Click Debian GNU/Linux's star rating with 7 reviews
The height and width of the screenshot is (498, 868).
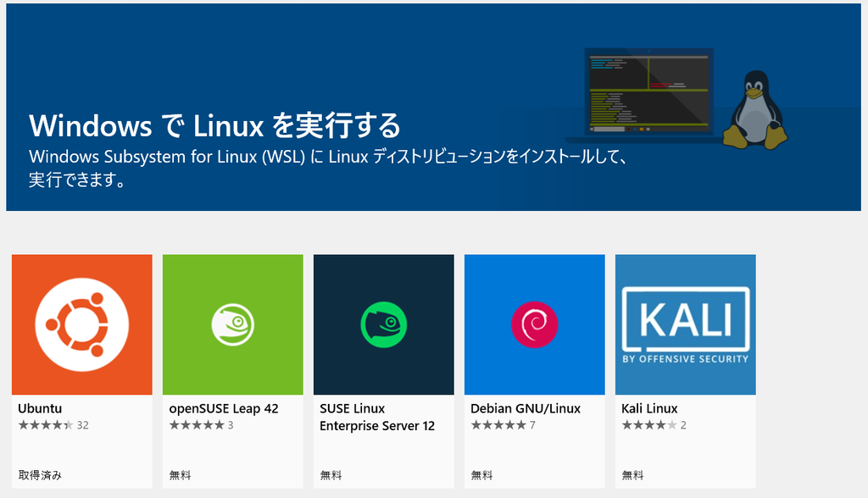[503, 425]
